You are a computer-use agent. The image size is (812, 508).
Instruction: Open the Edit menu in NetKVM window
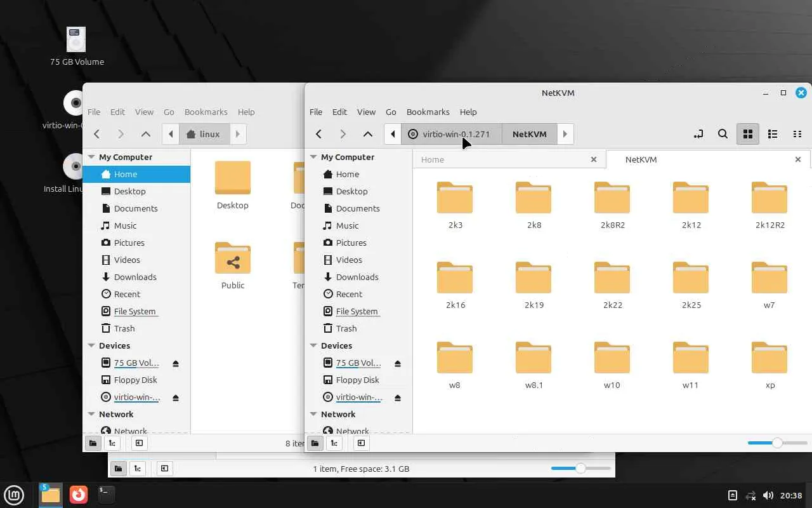point(340,112)
